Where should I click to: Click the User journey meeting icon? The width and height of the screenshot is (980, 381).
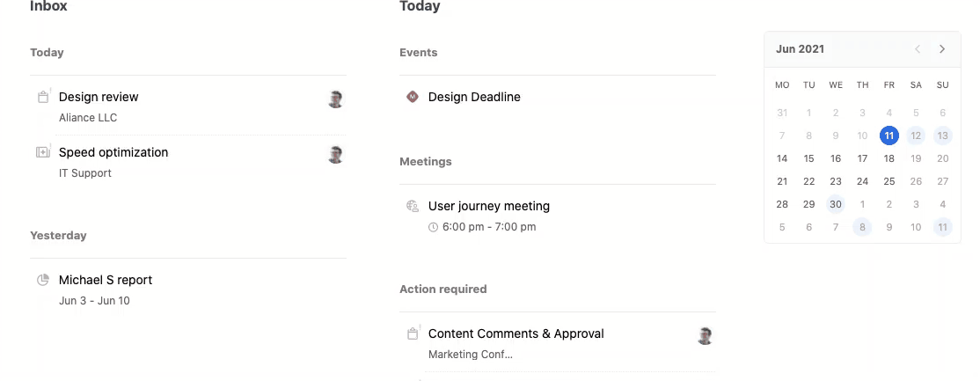click(x=412, y=206)
